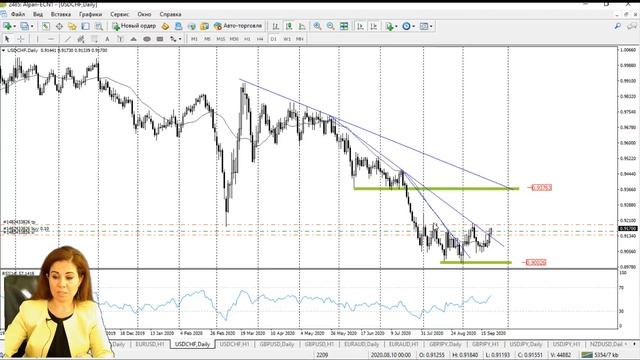Open the Файл menu

[x=18, y=14]
